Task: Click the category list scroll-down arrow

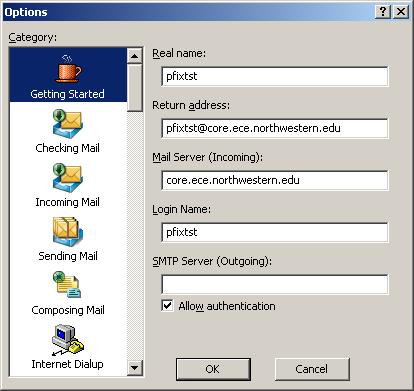Action: click(135, 368)
